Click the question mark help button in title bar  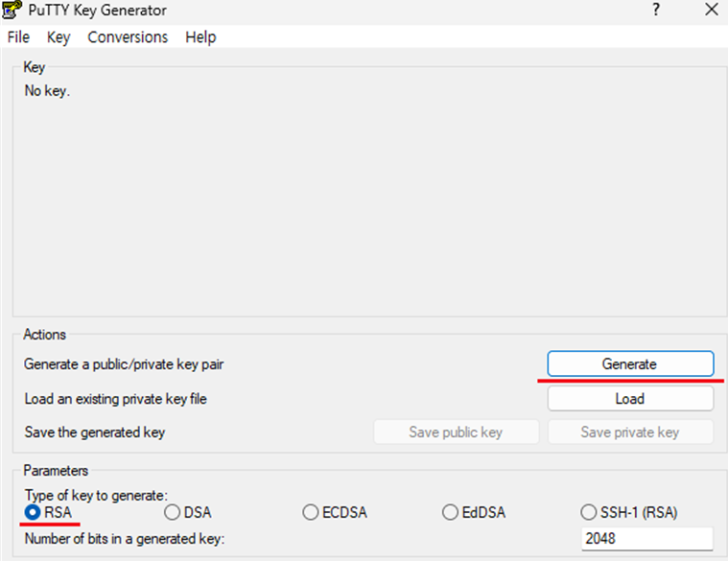pos(655,10)
